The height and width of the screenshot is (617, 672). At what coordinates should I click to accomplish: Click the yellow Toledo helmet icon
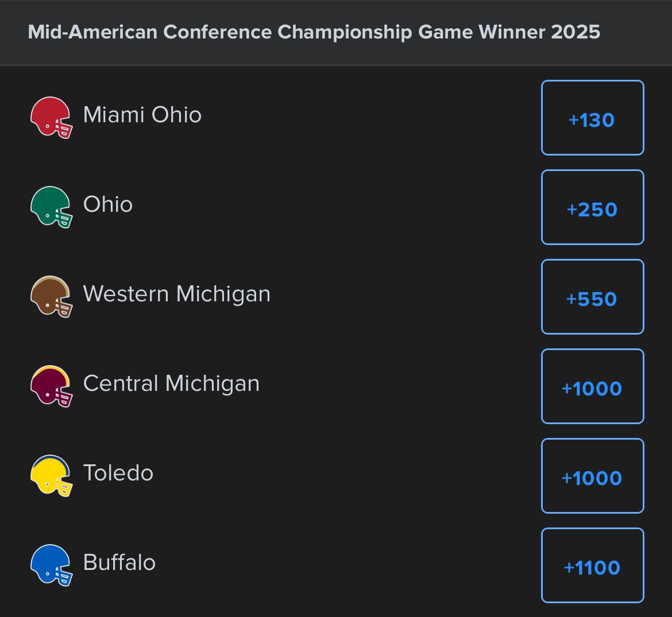(51, 475)
